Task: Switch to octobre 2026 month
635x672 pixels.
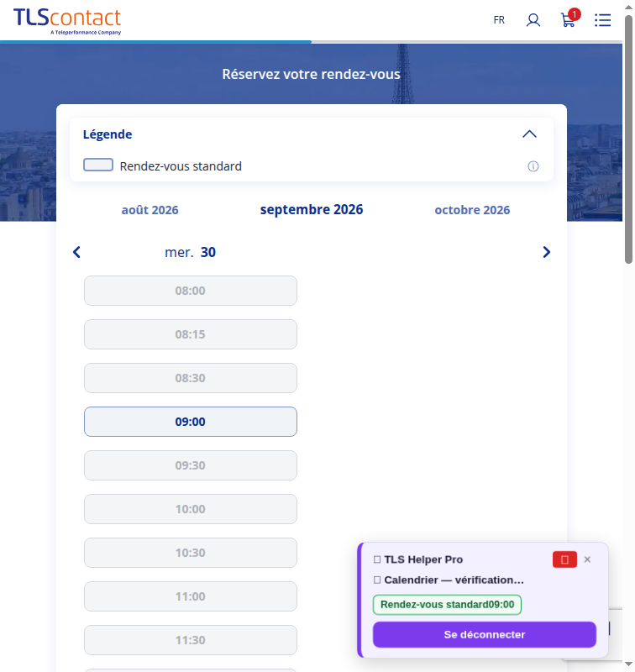Action: (x=472, y=210)
